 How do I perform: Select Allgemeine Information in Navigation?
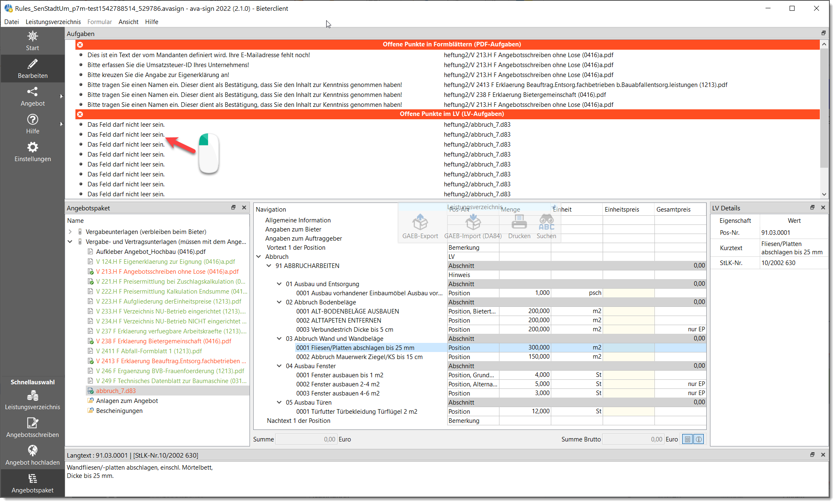coord(298,220)
